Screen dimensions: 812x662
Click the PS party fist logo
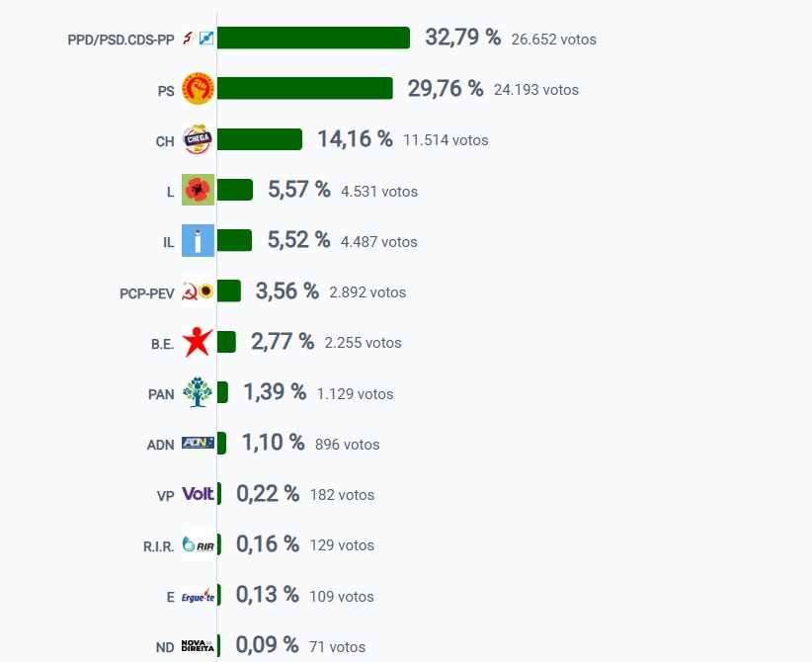click(x=198, y=89)
